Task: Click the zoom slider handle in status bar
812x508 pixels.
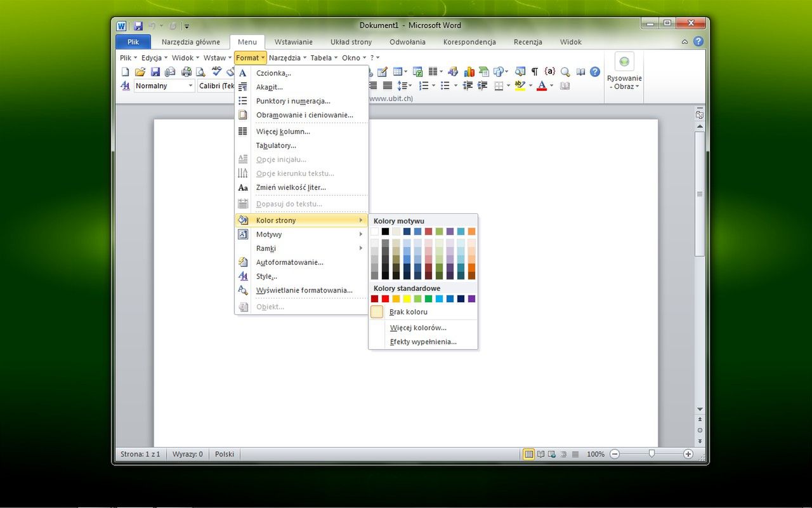Action: [652, 454]
